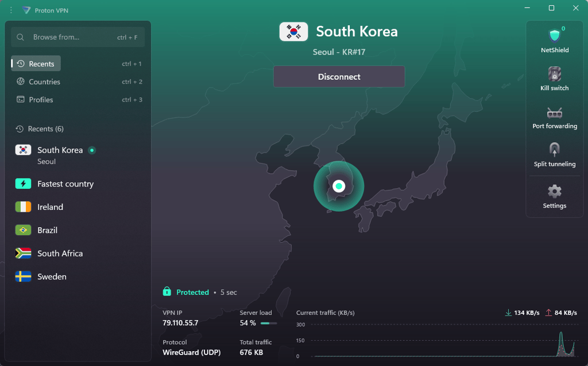
Task: Maximize the Proton VPN window
Action: point(551,8)
